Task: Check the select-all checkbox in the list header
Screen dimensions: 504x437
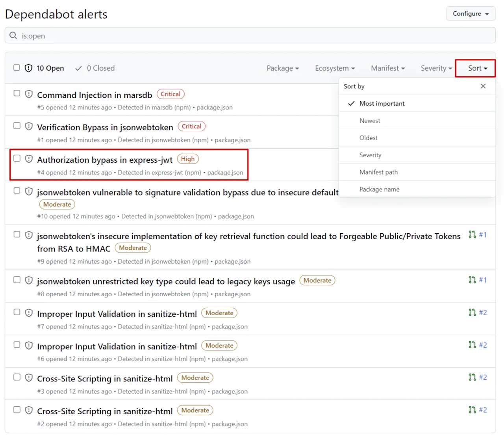Action: (17, 67)
